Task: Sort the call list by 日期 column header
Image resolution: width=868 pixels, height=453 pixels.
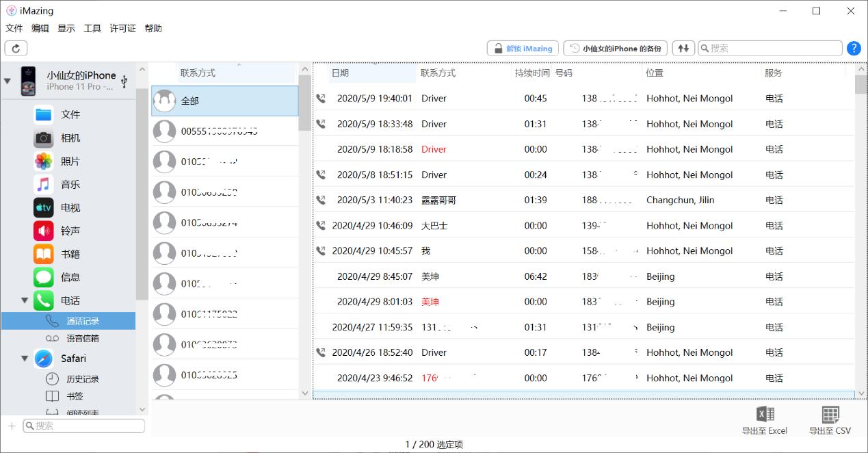Action: click(x=340, y=73)
